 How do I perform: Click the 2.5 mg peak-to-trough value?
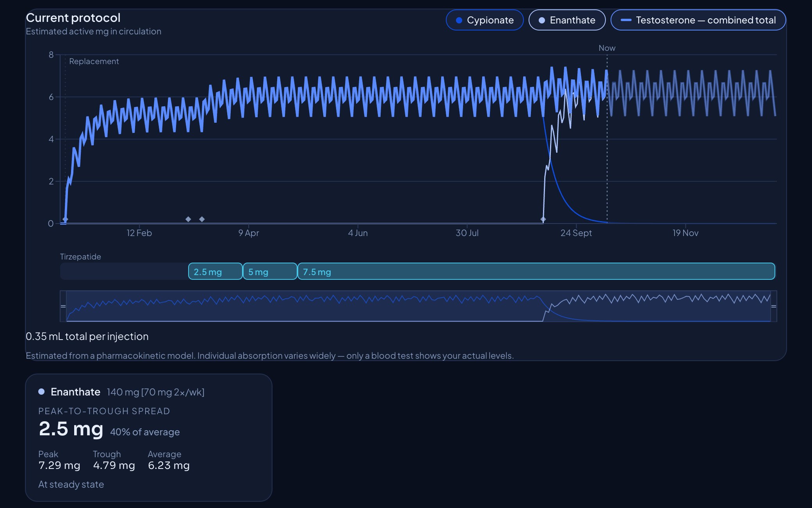tap(71, 429)
